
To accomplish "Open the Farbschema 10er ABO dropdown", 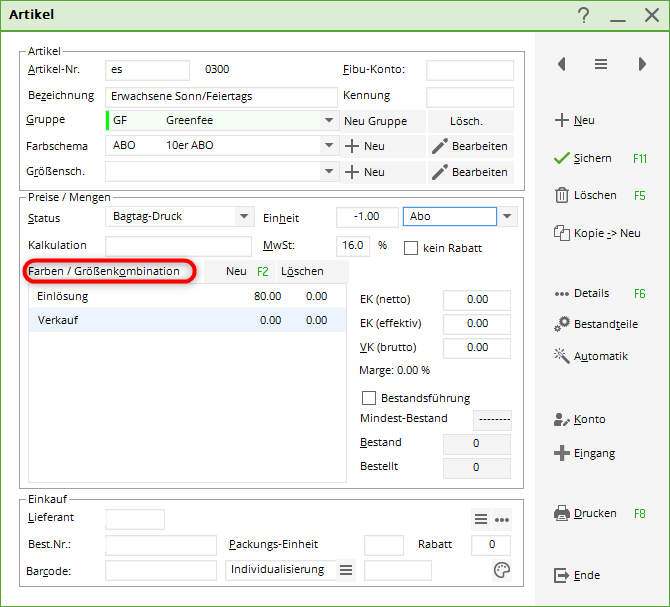I will coord(329,146).
